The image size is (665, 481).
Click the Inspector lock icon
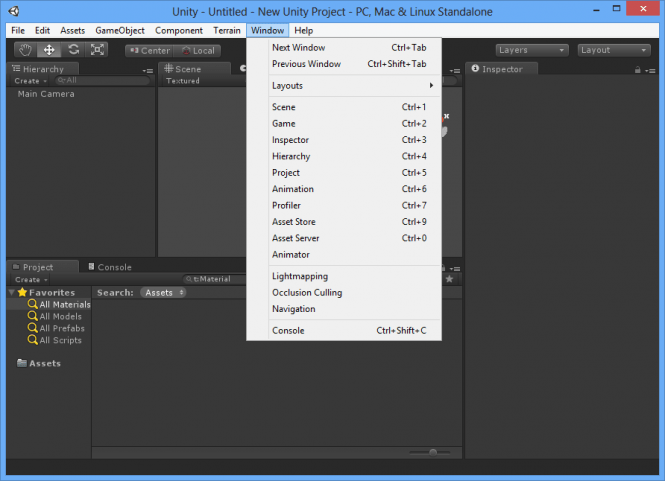637,70
